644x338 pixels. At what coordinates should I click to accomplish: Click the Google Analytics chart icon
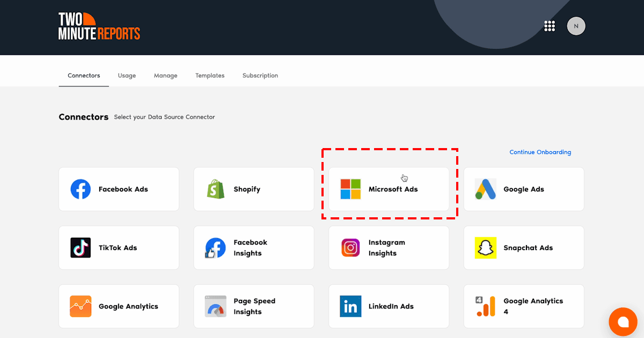80,306
